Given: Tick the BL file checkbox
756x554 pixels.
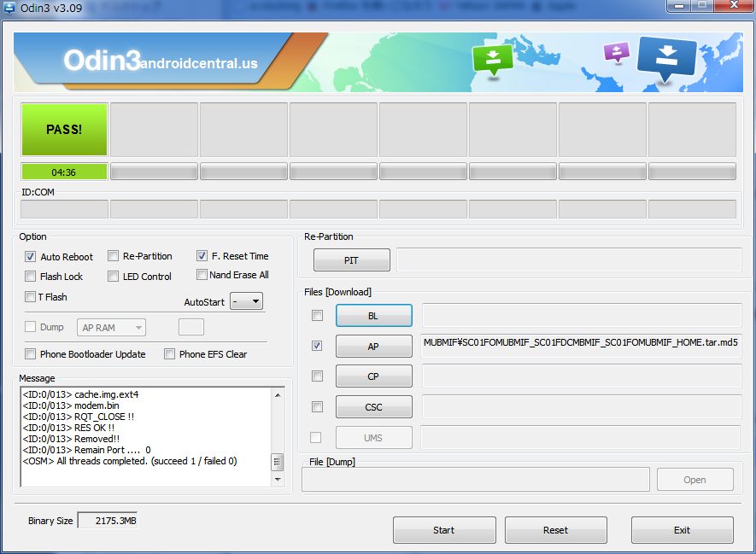Looking at the screenshot, I should (317, 316).
